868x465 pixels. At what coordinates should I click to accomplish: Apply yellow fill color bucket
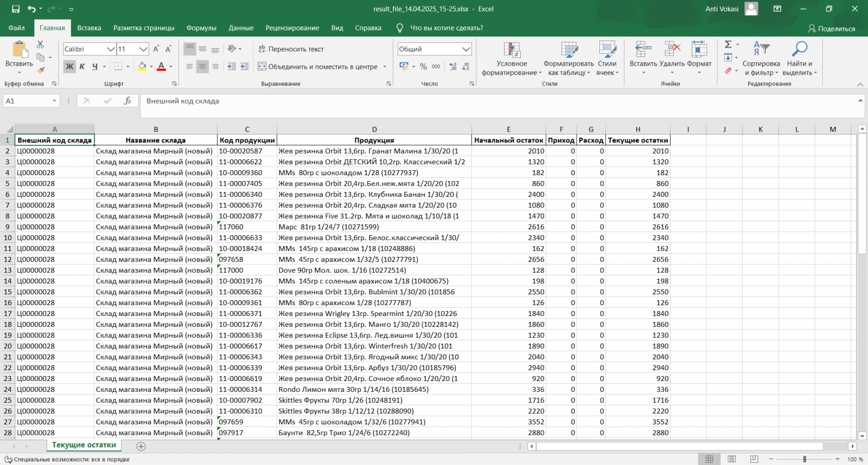(142, 67)
